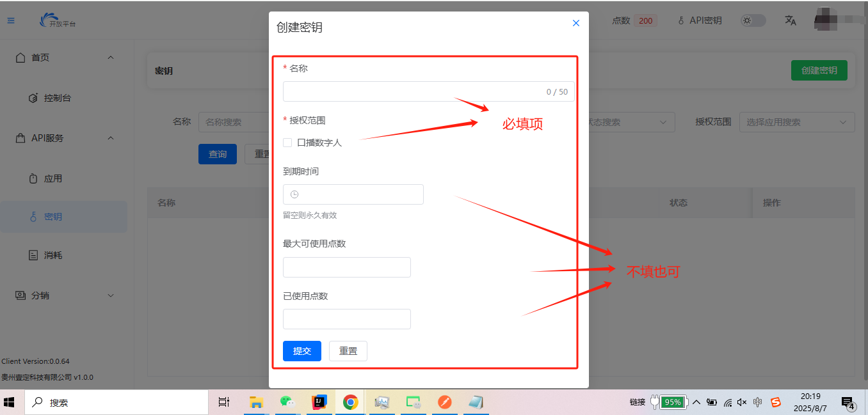Click the network Wi-Fi tray icon
Viewport: 868px width, 415px height.
coord(727,402)
